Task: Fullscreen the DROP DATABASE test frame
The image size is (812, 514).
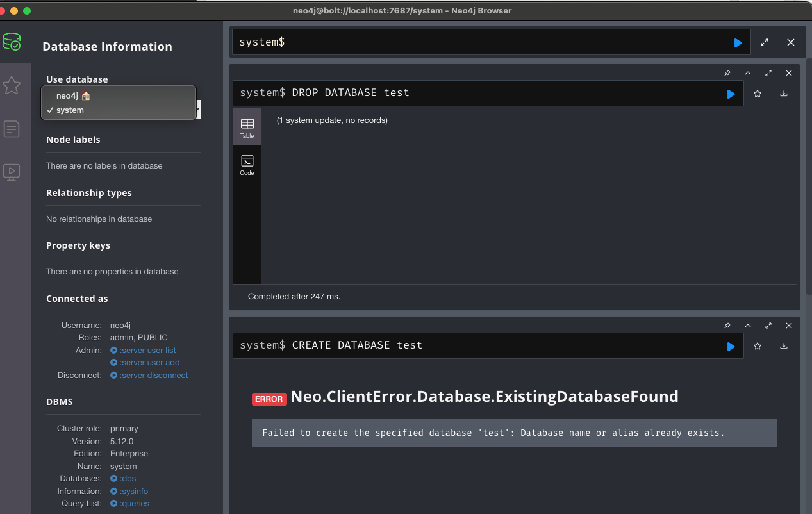Action: [768, 73]
